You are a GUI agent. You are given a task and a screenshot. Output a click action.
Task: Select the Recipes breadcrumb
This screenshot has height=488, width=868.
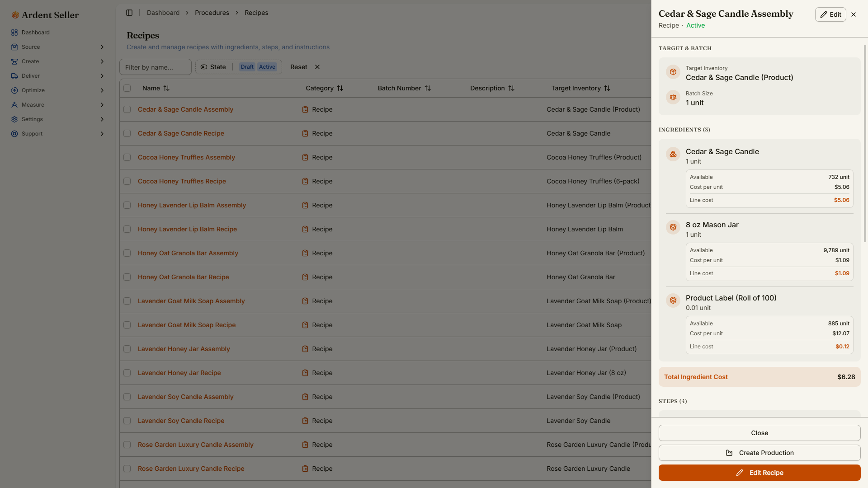(256, 13)
